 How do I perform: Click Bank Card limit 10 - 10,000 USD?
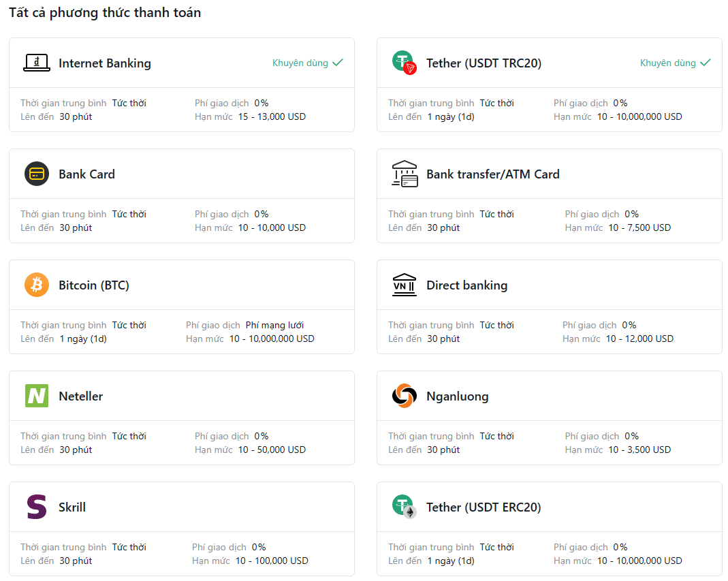pos(272,227)
